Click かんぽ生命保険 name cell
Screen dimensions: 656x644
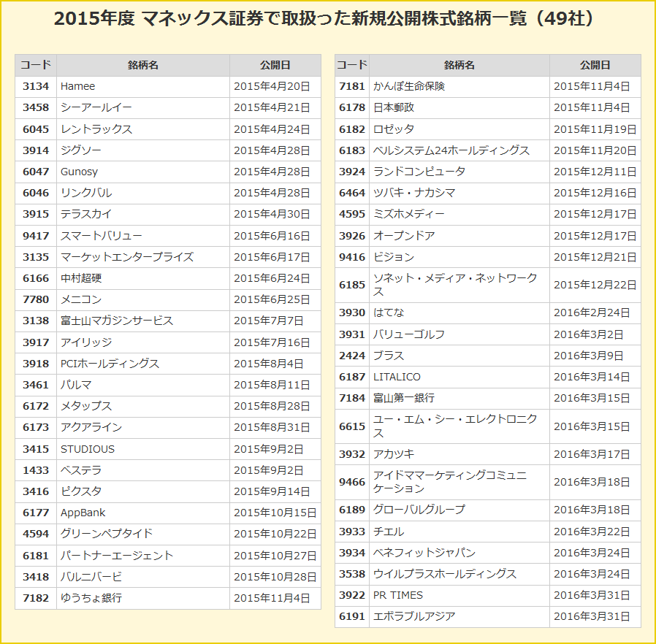(x=459, y=87)
